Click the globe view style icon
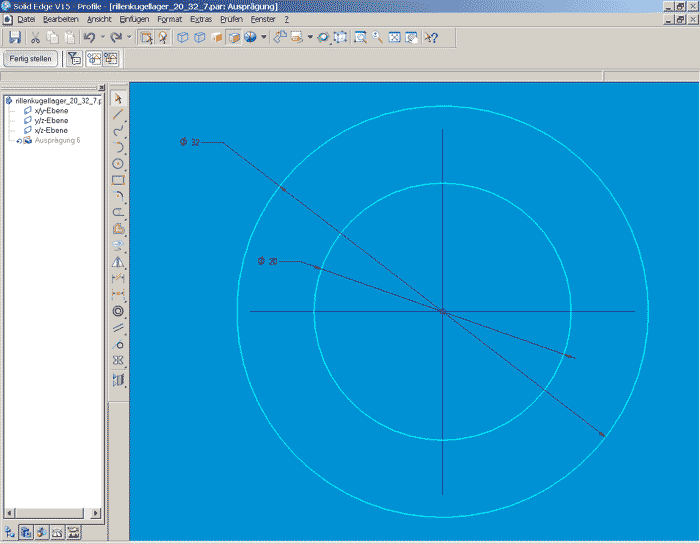Viewport: 700px width, 544px height. pyautogui.click(x=250, y=37)
